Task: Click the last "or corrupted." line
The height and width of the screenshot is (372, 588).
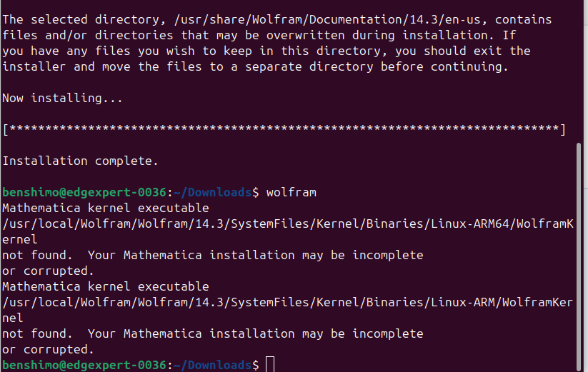Action: 48,349
